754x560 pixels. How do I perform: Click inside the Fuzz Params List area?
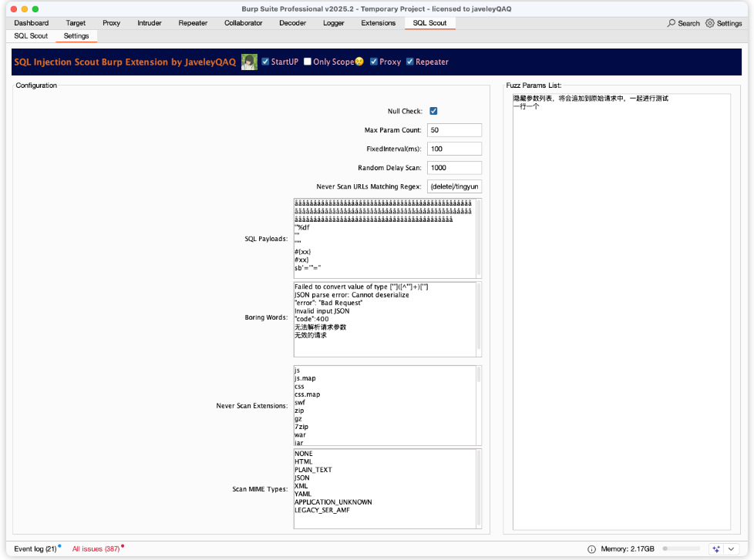(621, 312)
